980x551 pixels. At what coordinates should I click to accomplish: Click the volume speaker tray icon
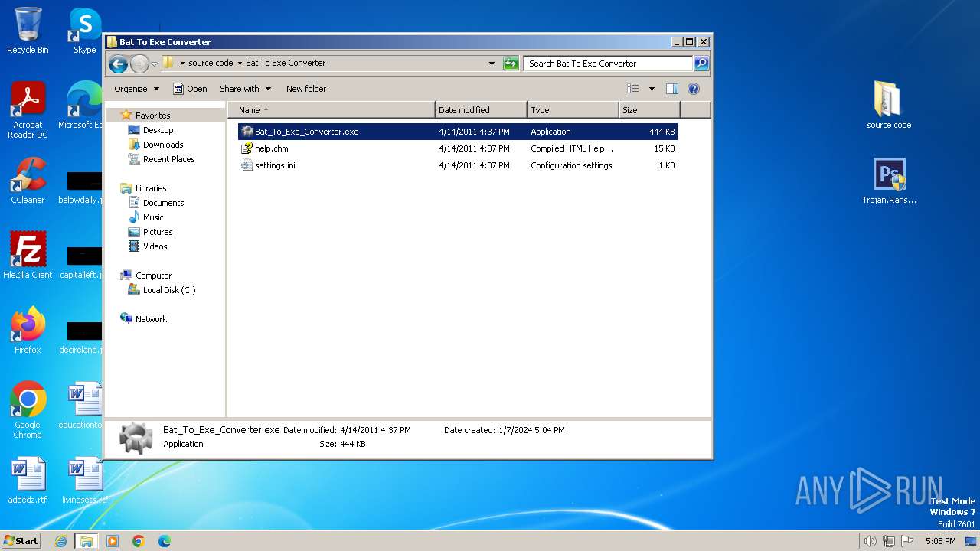870,541
